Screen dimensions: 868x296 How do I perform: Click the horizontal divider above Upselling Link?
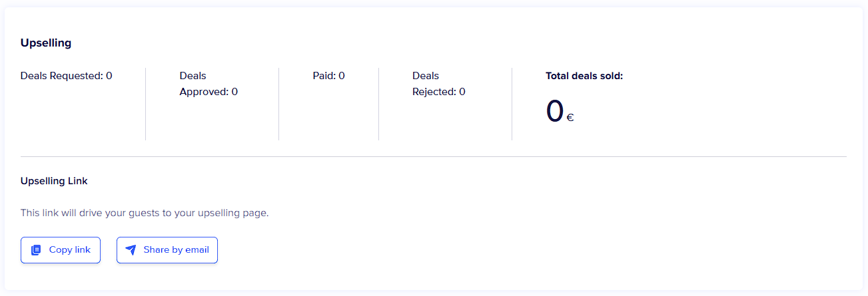433,157
